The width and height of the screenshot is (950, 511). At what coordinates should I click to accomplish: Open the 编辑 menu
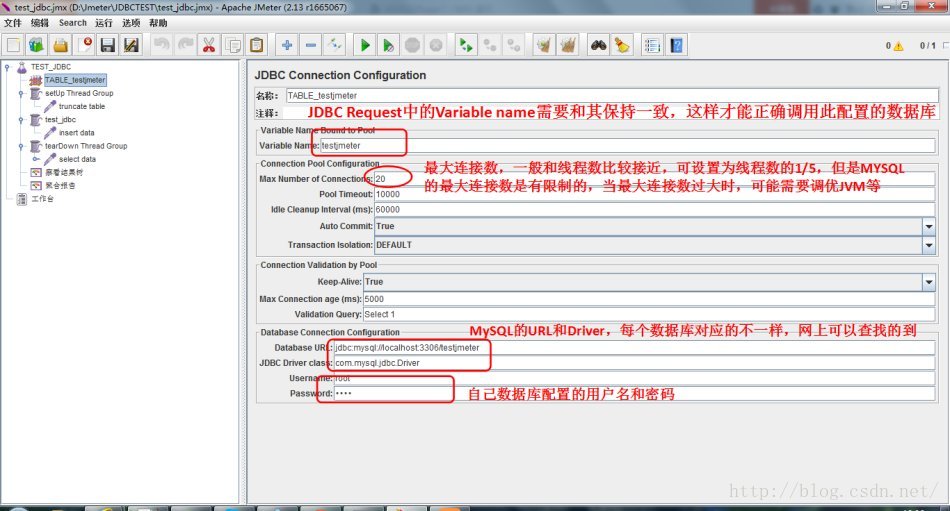pyautogui.click(x=40, y=23)
